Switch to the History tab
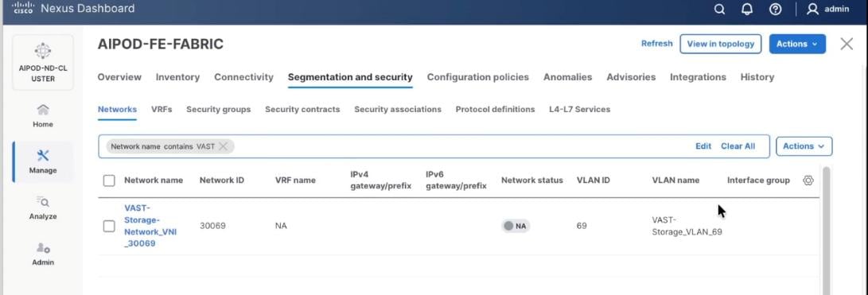The height and width of the screenshot is (295, 868). coord(757,77)
